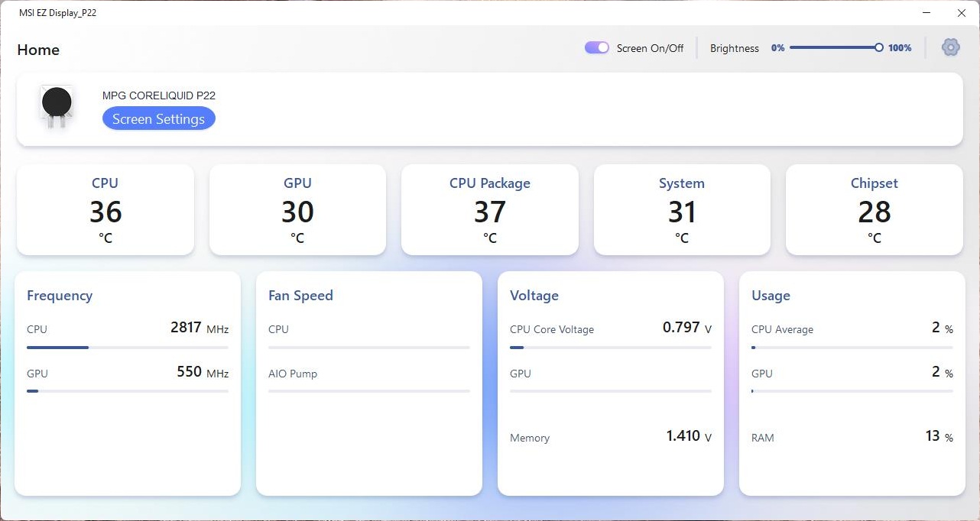Screen dimensions: 980x521
Task: Click the 100% brightness label
Action: point(900,48)
